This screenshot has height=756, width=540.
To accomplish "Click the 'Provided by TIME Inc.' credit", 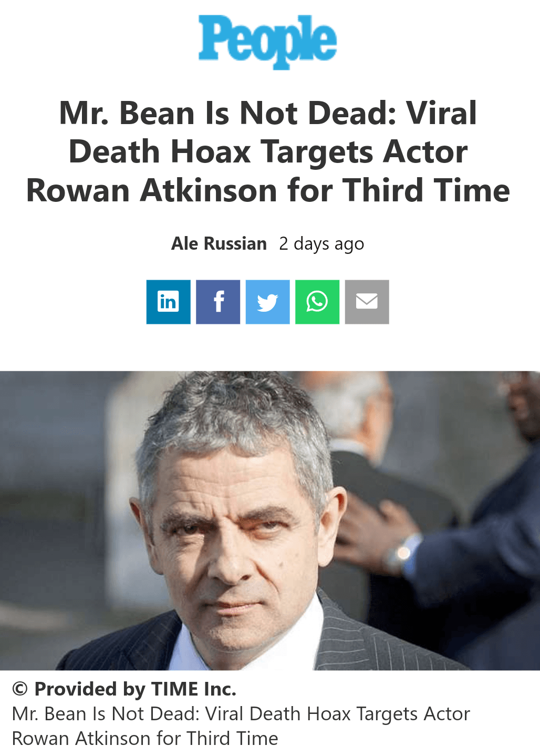I will pos(124,689).
